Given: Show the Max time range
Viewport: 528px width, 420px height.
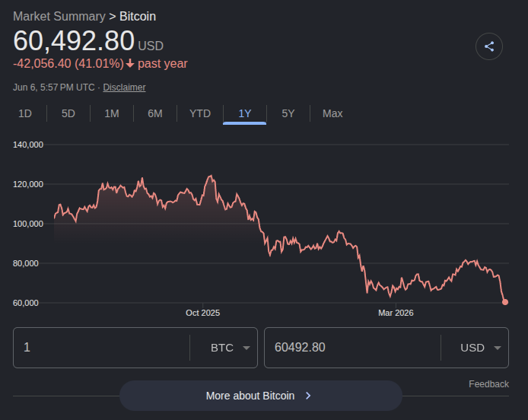Looking at the screenshot, I should coord(332,113).
